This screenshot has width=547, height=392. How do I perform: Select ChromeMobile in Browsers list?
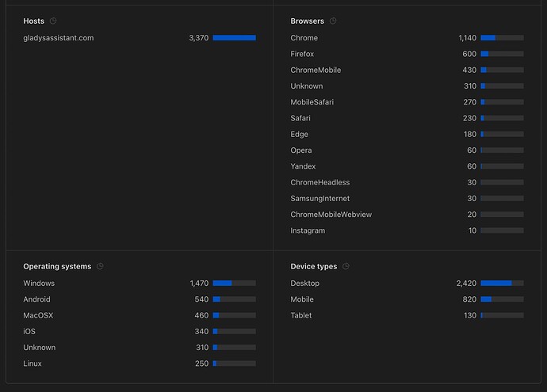(x=316, y=70)
